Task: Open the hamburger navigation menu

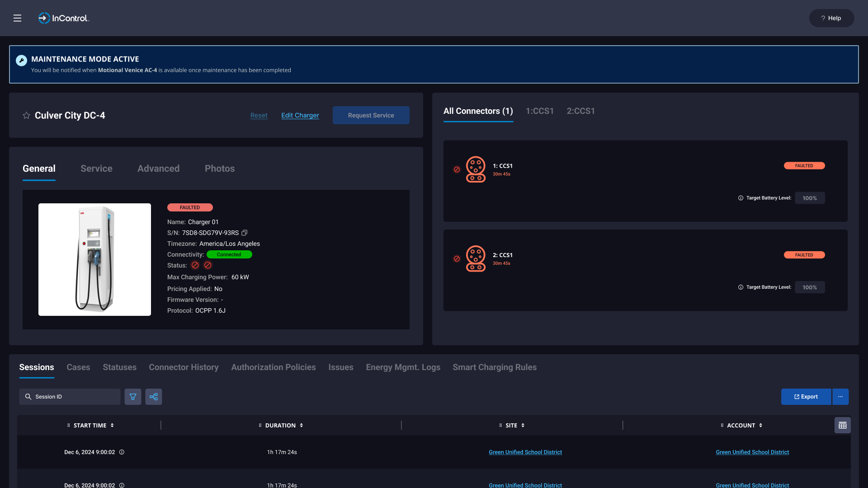Action: pos(17,18)
